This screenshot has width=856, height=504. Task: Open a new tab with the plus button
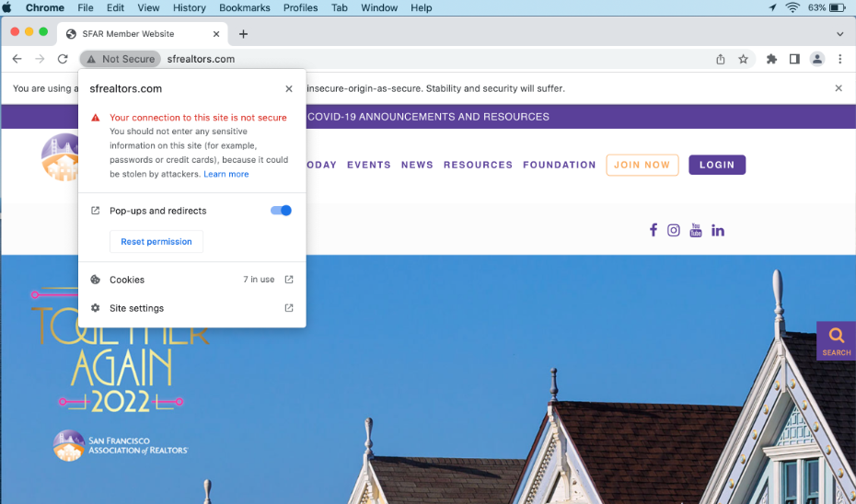[244, 34]
